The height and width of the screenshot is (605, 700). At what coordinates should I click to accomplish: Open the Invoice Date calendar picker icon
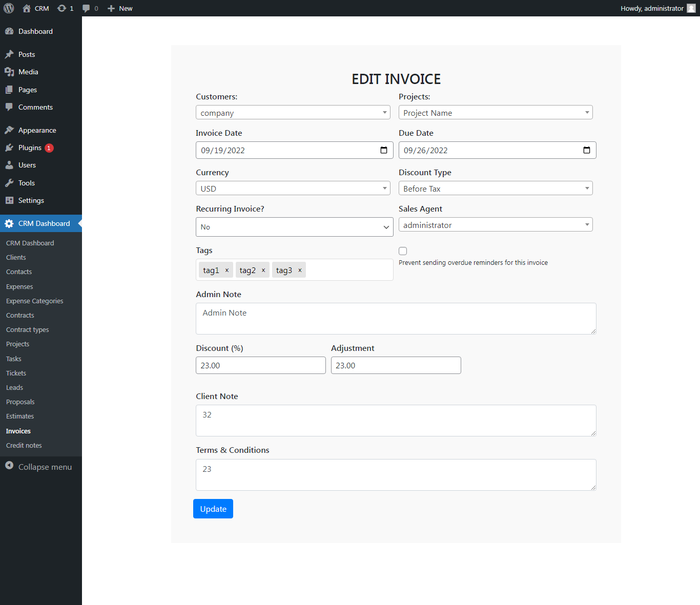[383, 150]
